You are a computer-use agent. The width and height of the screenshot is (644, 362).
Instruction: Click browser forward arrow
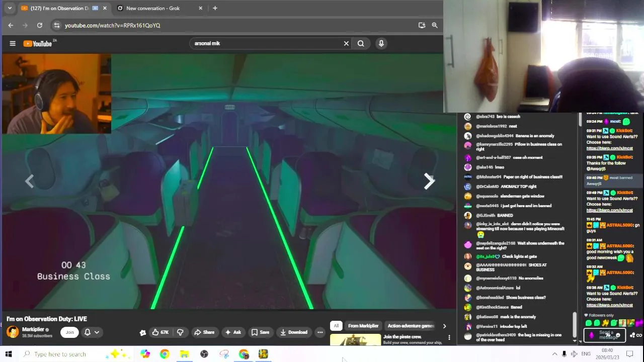25,25
